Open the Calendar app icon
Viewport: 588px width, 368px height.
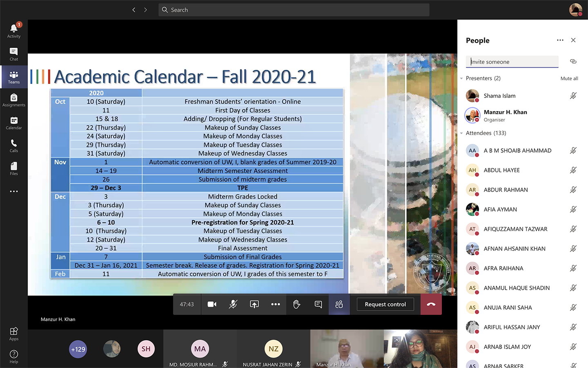[14, 123]
